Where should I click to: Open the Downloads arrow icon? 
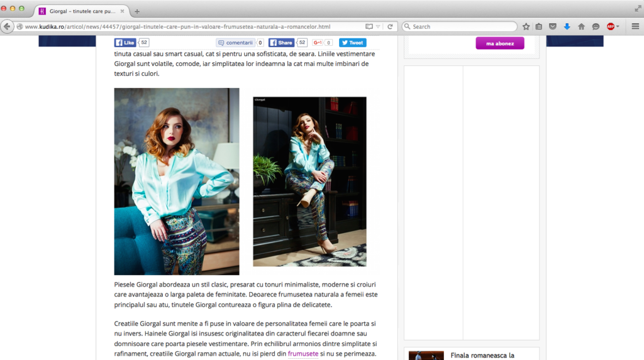567,26
